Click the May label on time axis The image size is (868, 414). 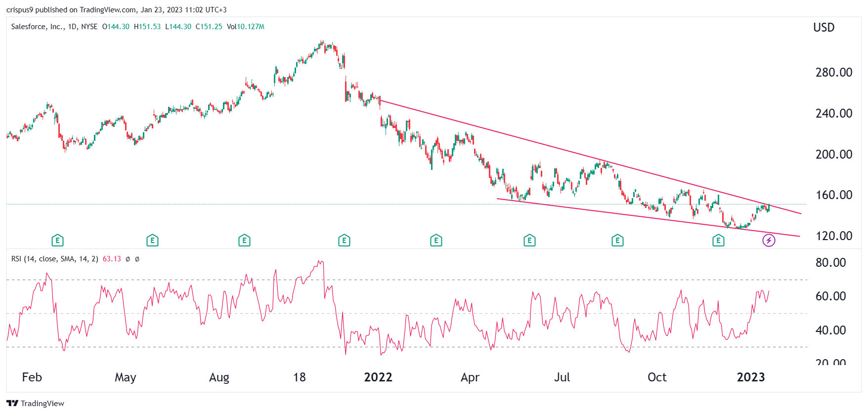coord(126,377)
